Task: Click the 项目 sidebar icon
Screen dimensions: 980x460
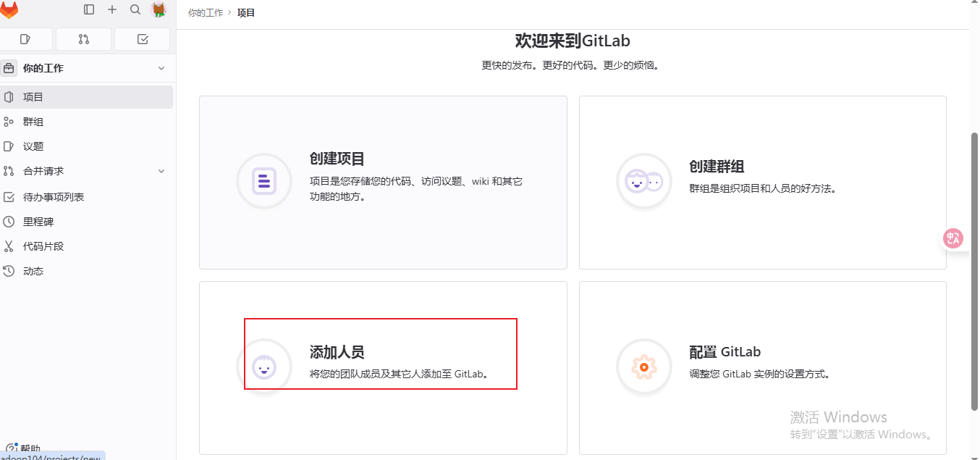Action: [9, 97]
